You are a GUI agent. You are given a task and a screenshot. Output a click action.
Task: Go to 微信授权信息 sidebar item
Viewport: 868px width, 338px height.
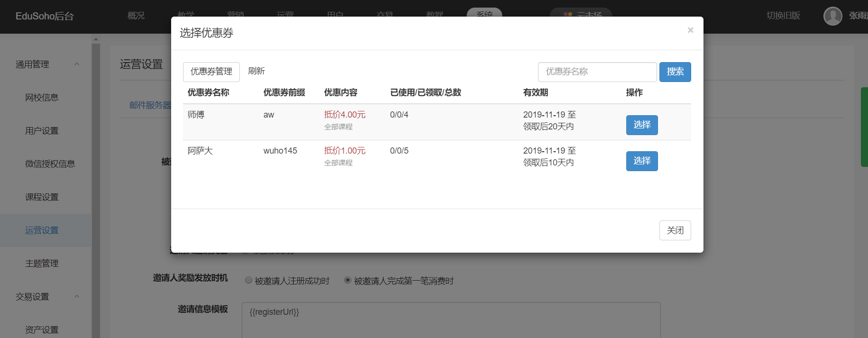point(50,164)
